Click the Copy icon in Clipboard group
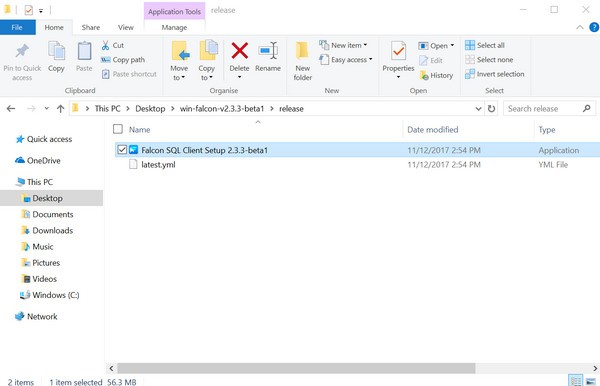Image resolution: width=600 pixels, height=386 pixels. pos(56,51)
